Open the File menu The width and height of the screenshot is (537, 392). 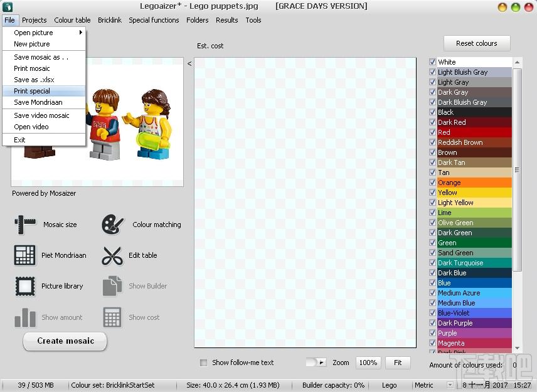click(9, 20)
